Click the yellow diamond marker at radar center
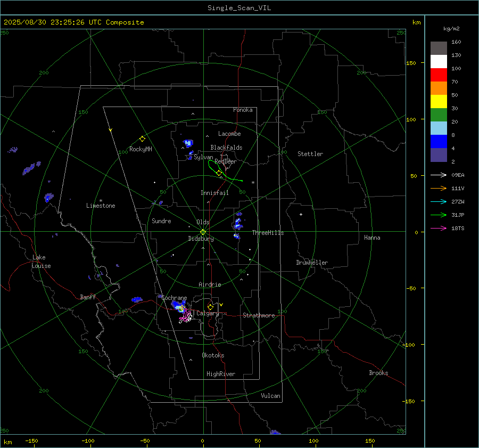The image size is (479, 448). pyautogui.click(x=203, y=232)
